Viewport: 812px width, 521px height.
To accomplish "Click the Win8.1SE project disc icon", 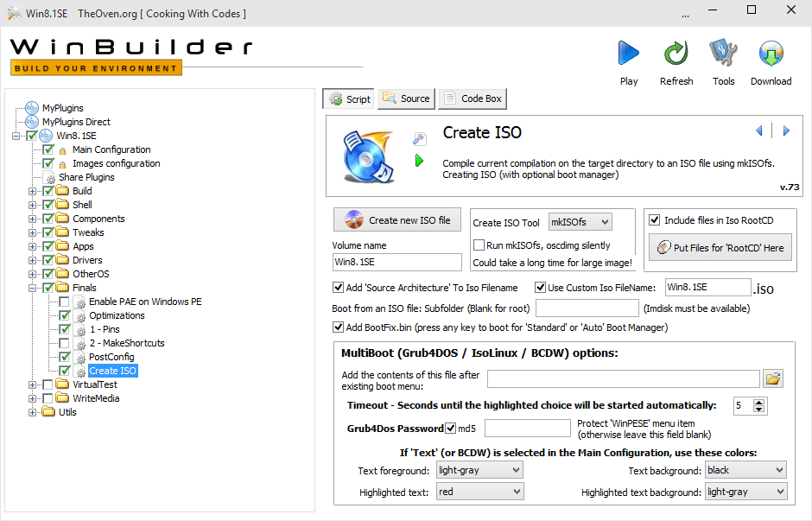I will [46, 136].
